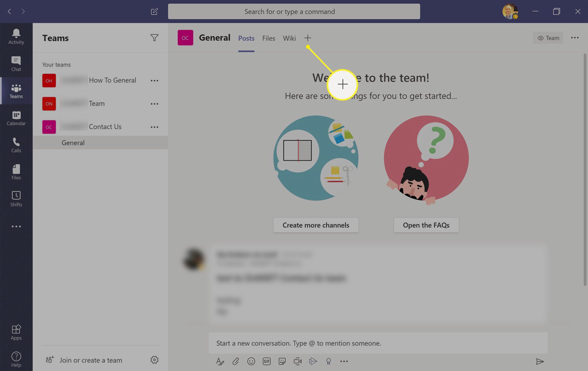The image size is (588, 371).
Task: Navigate to Calendar in sidebar
Action: 16,118
